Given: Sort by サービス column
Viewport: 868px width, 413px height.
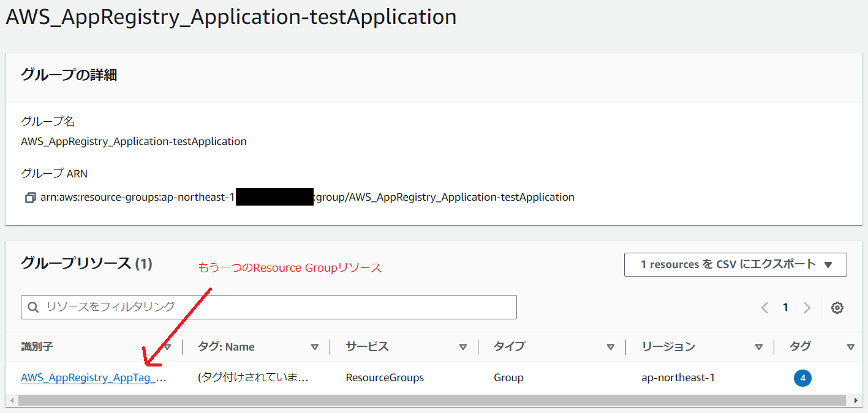Looking at the screenshot, I should coord(463,347).
